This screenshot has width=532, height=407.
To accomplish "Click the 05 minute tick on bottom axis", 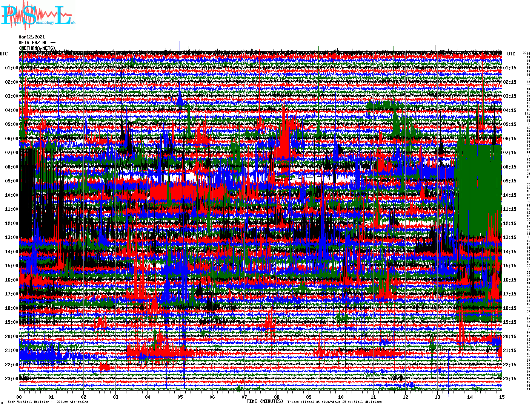I will click(180, 397).
